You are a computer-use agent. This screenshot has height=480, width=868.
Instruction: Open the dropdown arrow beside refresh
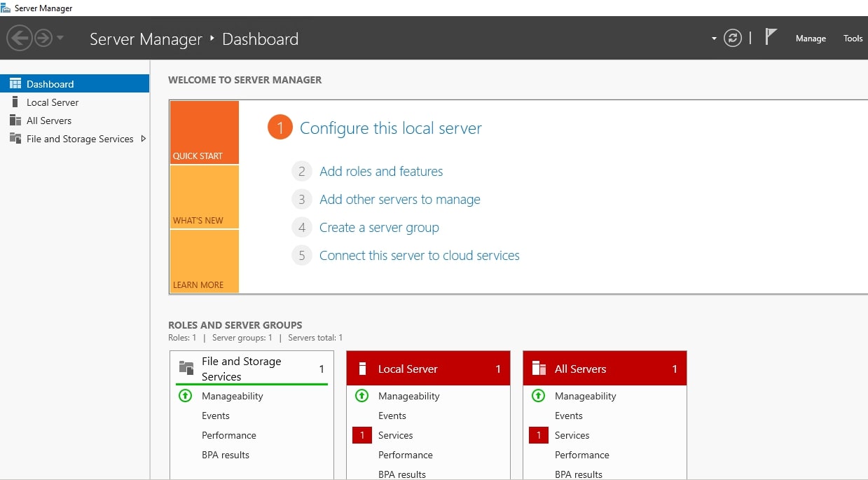point(714,39)
